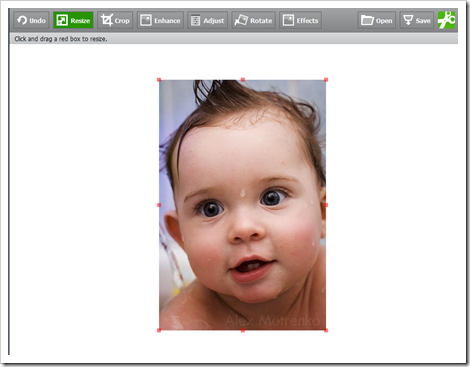Image resolution: width=470 pixels, height=367 pixels.
Task: Click the bottom-left red resize handle
Action: (x=159, y=330)
